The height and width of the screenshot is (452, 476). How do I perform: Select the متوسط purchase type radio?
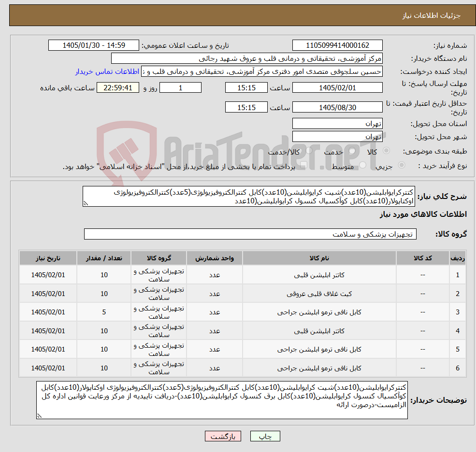point(362,165)
